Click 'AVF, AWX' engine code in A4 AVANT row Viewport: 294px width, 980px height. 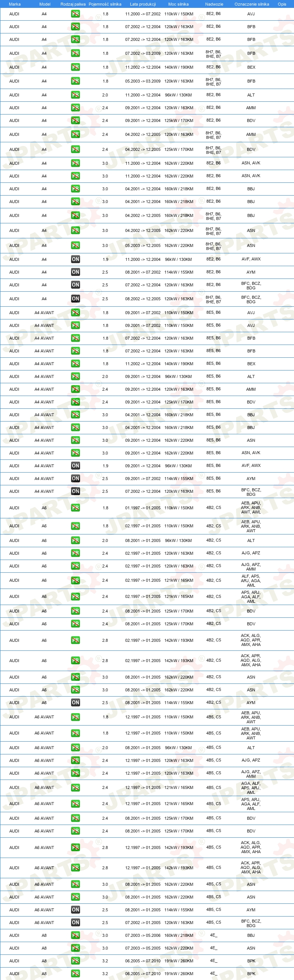coord(251,466)
